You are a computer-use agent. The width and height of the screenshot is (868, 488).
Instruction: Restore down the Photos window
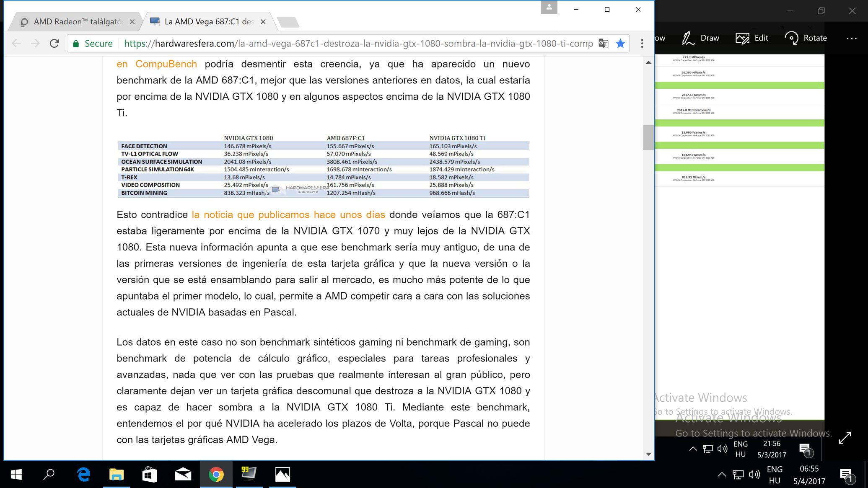[x=821, y=11]
